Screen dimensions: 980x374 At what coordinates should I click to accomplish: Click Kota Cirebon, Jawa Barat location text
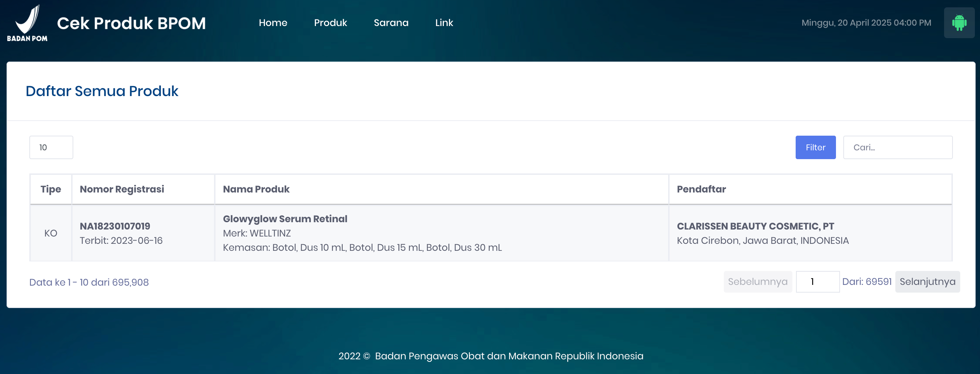click(762, 241)
